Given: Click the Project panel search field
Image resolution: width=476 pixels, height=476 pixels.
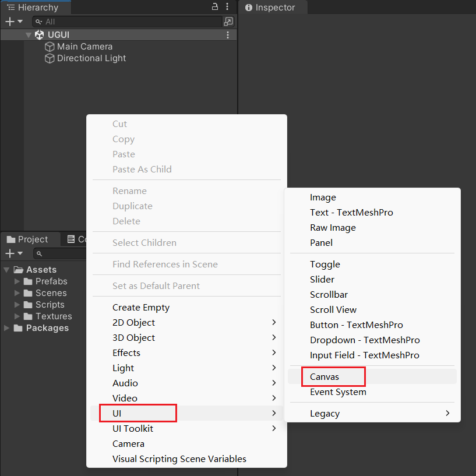Looking at the screenshot, I should tap(60, 253).
